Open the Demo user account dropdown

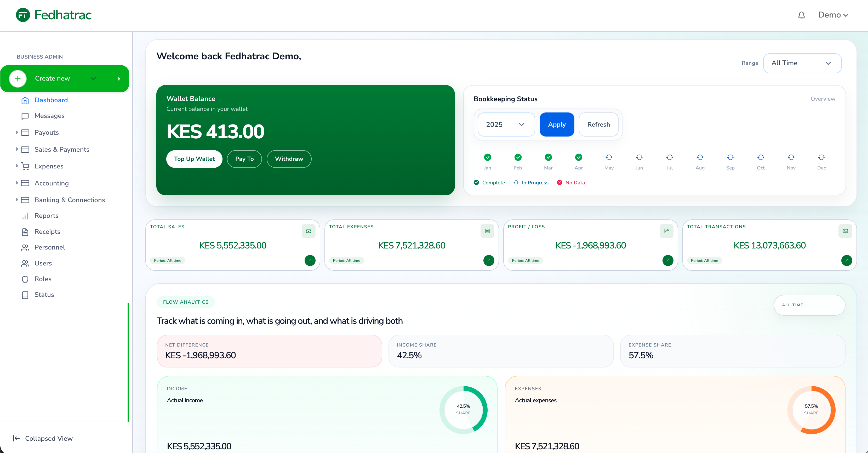(x=833, y=15)
